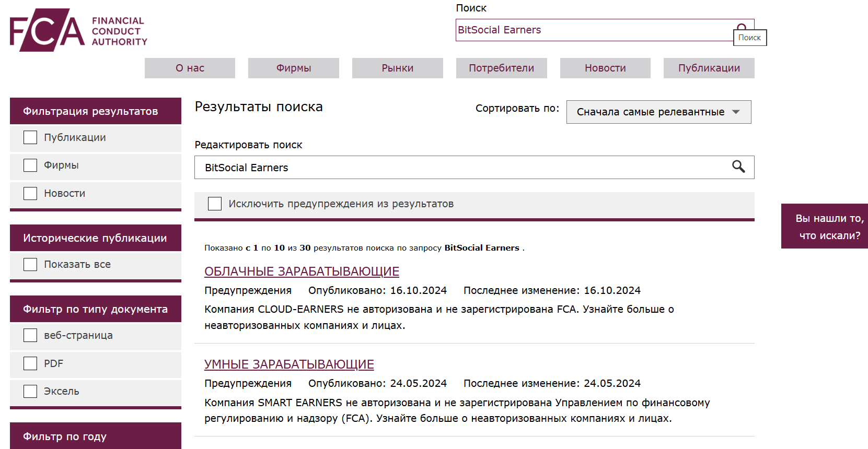Open the Потребители navigation menu
This screenshot has width=868, height=449.
(502, 68)
